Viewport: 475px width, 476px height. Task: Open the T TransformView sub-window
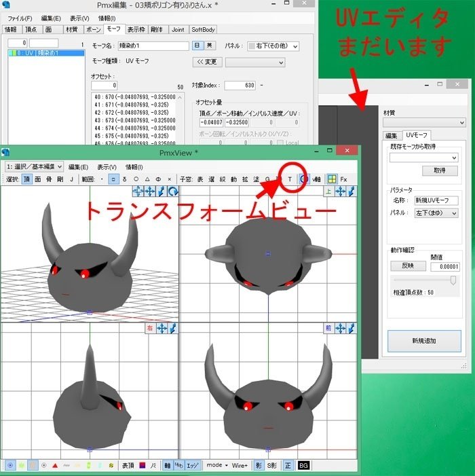[x=290, y=179]
